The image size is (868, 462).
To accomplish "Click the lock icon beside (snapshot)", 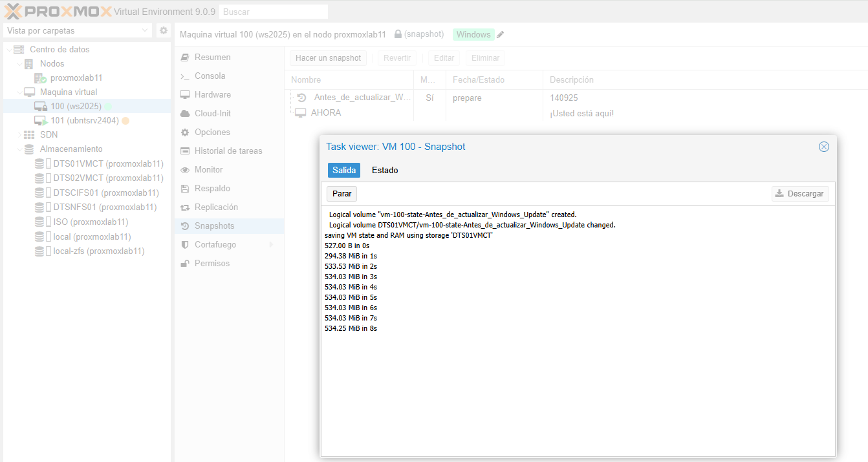I will pos(398,34).
